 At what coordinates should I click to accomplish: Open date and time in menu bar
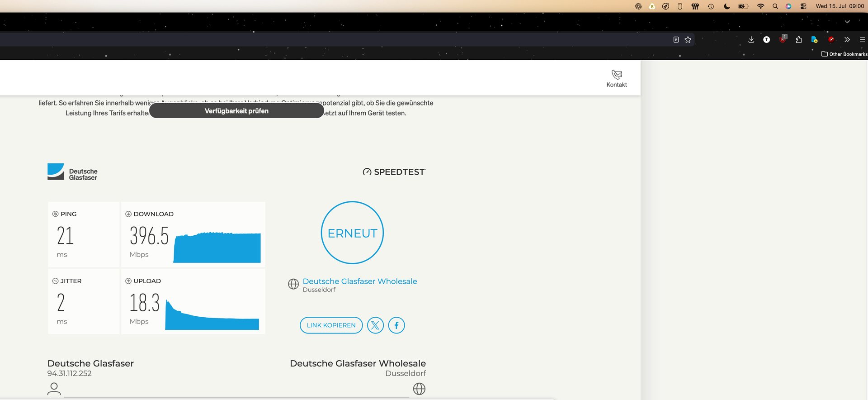(840, 6)
